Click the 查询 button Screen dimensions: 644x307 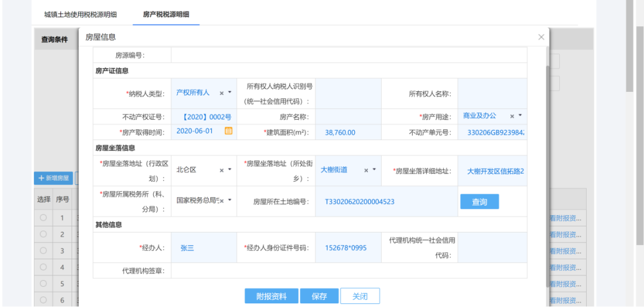tap(479, 201)
